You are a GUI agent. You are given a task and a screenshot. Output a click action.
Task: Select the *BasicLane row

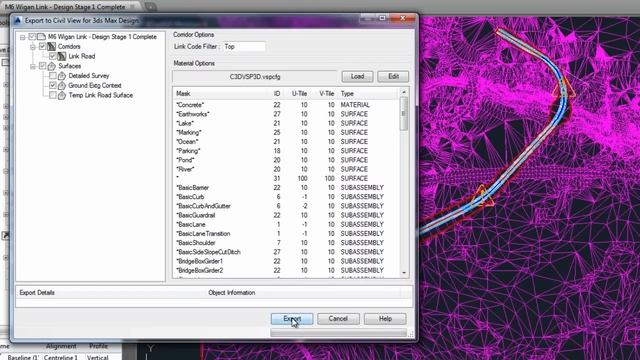coord(287,224)
